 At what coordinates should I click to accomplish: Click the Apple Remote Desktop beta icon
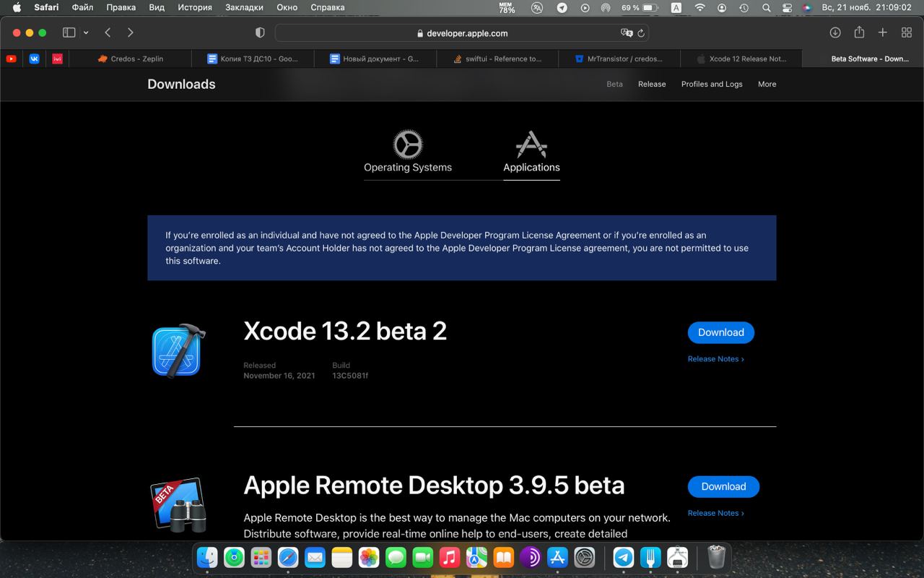[x=179, y=504]
